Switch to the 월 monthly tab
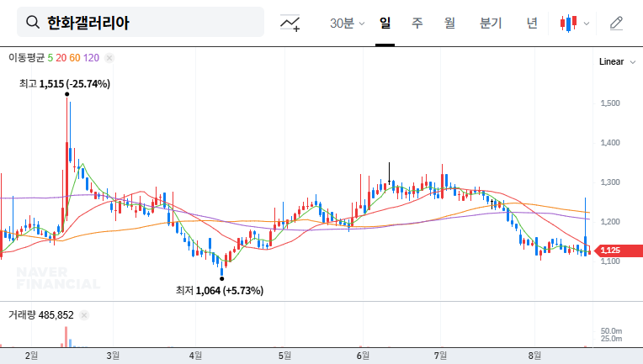This screenshot has width=643, height=364. coord(450,23)
